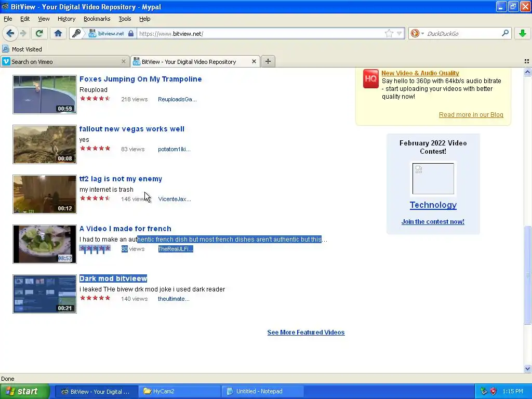Open A Video I made for french title

coord(125,229)
